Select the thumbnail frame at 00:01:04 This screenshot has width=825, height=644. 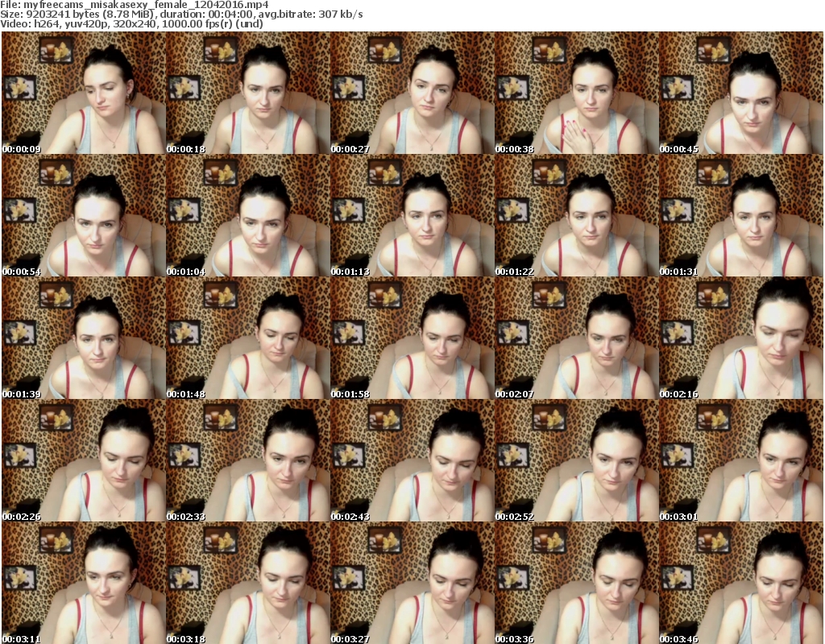point(248,215)
